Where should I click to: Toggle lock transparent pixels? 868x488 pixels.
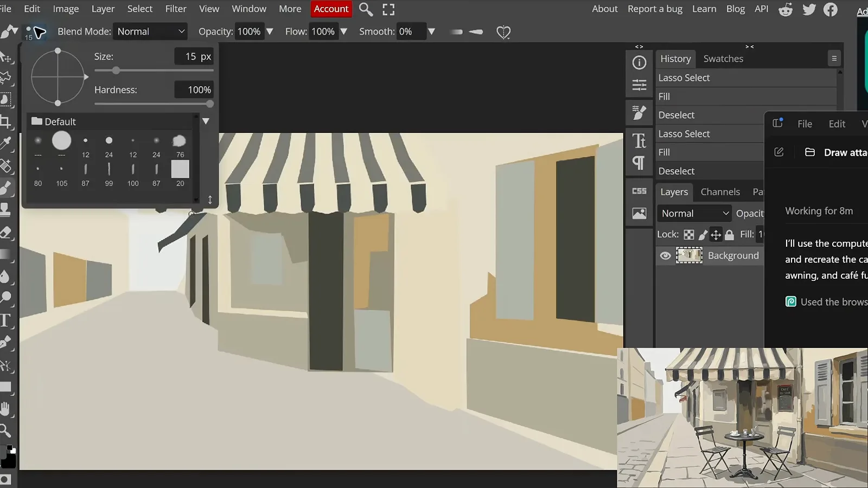click(688, 235)
